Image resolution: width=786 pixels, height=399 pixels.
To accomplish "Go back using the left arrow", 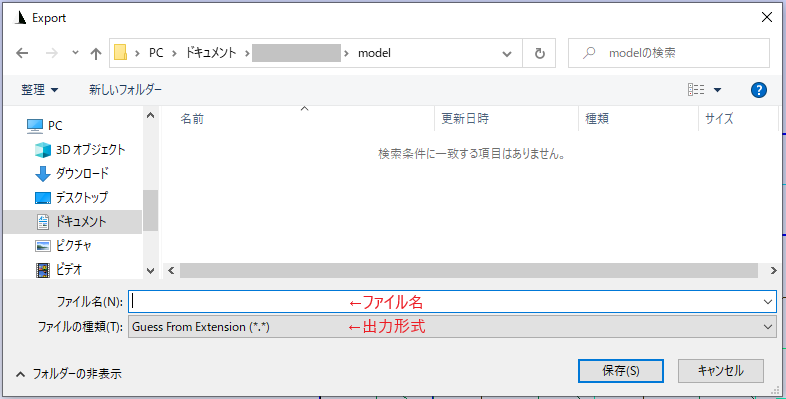I will click(22, 53).
